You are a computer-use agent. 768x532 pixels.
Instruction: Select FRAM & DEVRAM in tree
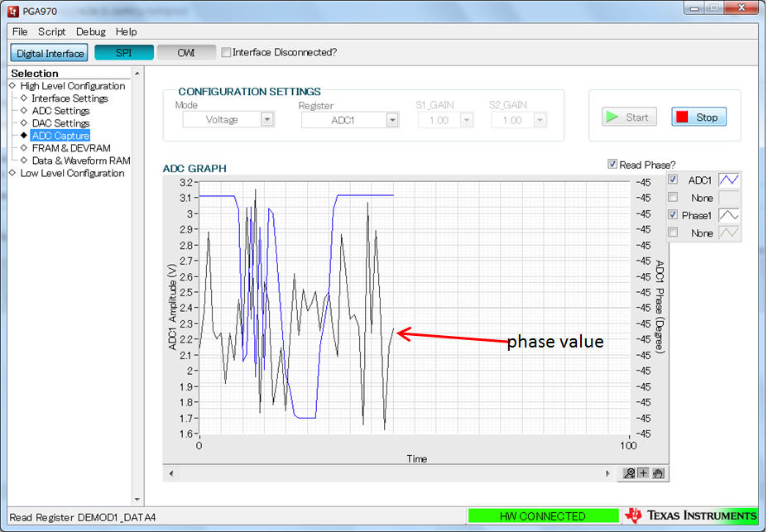pyautogui.click(x=71, y=148)
